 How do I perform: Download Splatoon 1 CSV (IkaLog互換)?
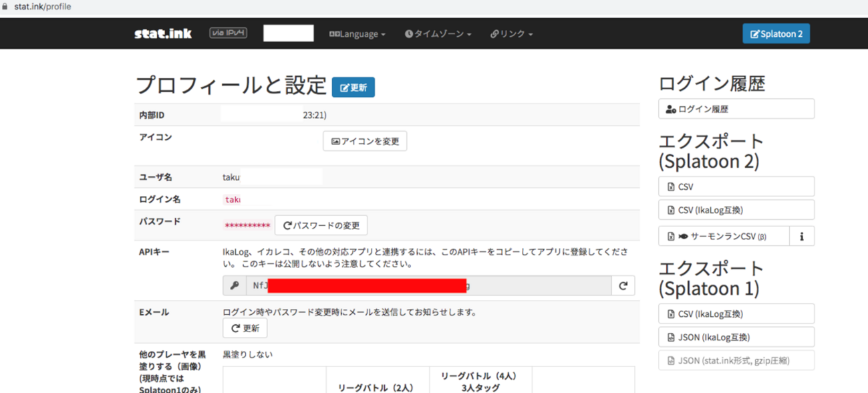(736, 313)
